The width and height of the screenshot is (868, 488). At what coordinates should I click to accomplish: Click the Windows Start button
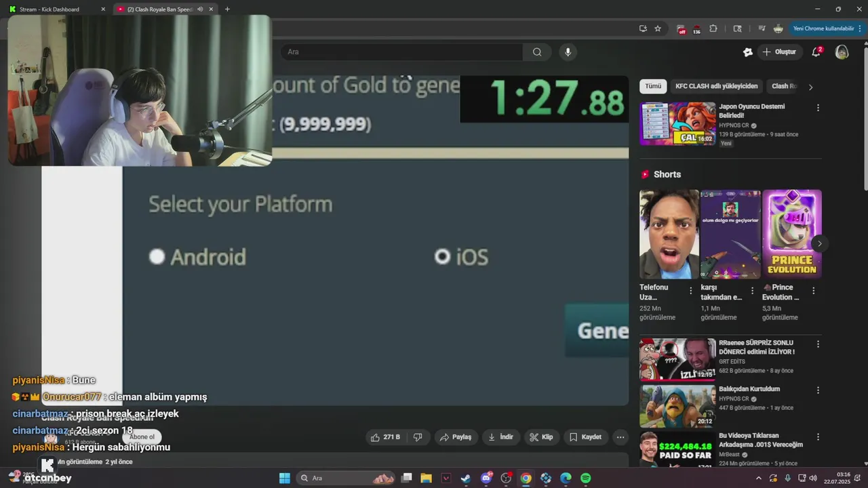[x=285, y=478]
